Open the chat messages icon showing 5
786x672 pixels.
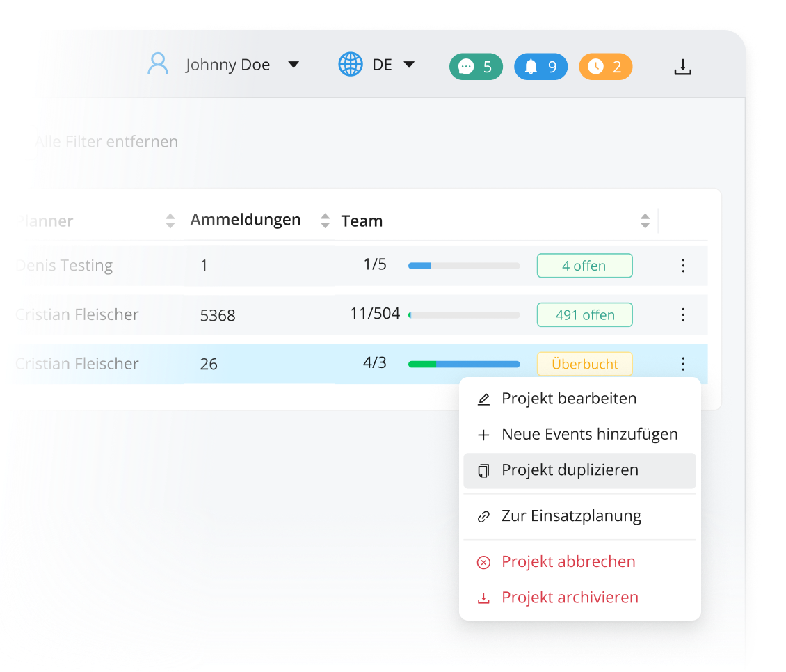click(x=476, y=66)
